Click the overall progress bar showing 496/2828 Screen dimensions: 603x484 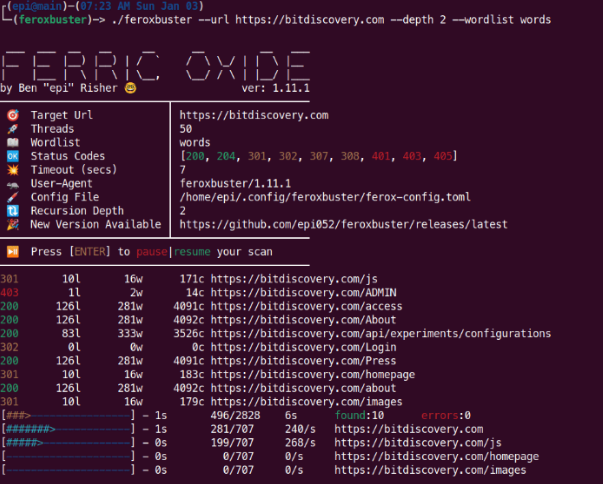point(68,416)
